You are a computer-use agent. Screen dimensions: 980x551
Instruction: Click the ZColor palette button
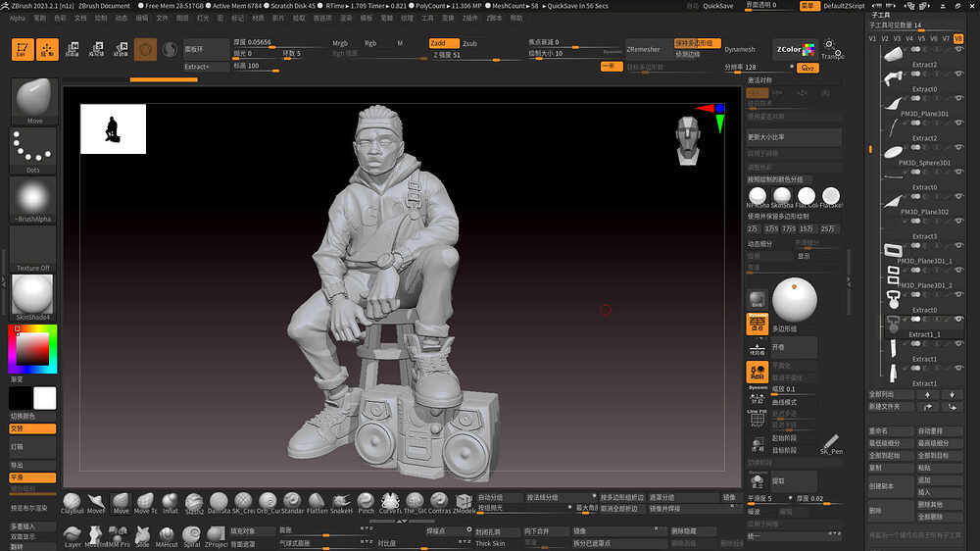pyautogui.click(x=795, y=49)
